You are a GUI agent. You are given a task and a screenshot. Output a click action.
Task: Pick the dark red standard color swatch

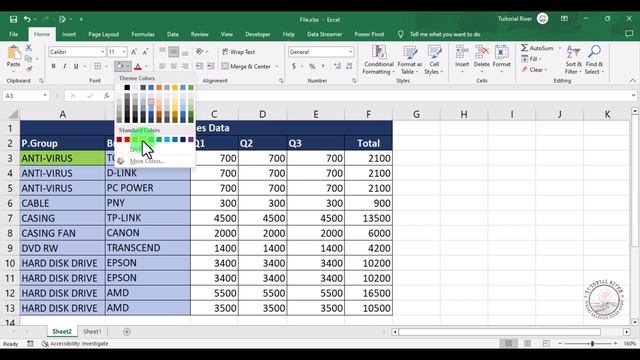pyautogui.click(x=119, y=140)
